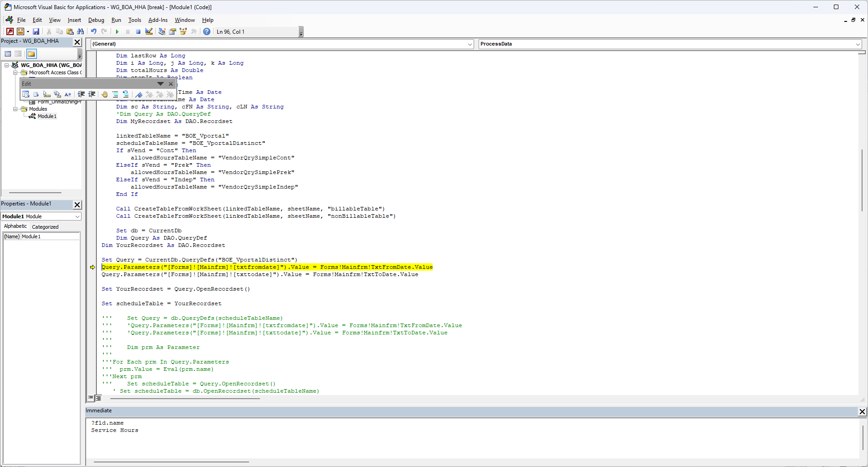Click the Find binoculars icon
This screenshot has width=868, height=467.
click(81, 31)
